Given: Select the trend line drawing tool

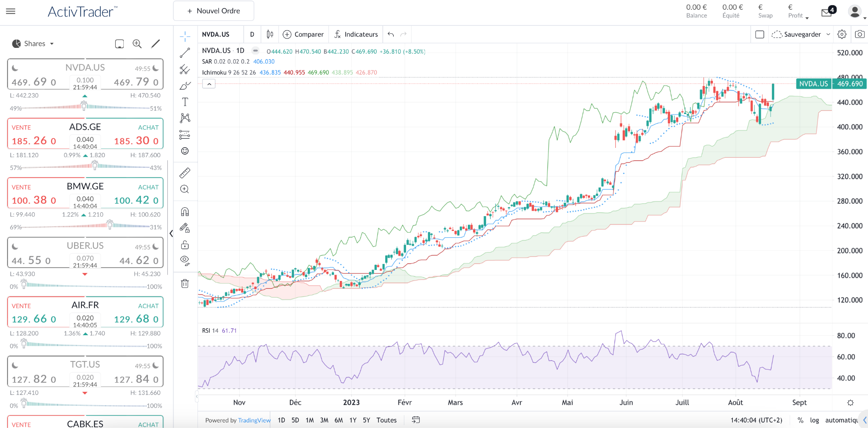Looking at the screenshot, I should (x=185, y=53).
